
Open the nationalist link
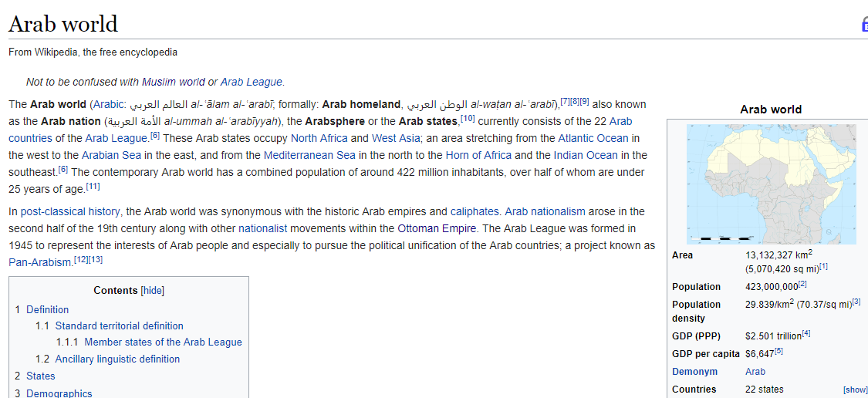coord(263,228)
